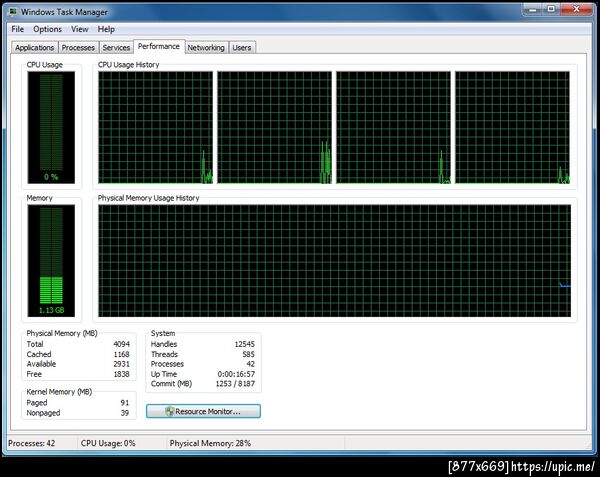
Task: Open the View menu
Action: [x=80, y=29]
